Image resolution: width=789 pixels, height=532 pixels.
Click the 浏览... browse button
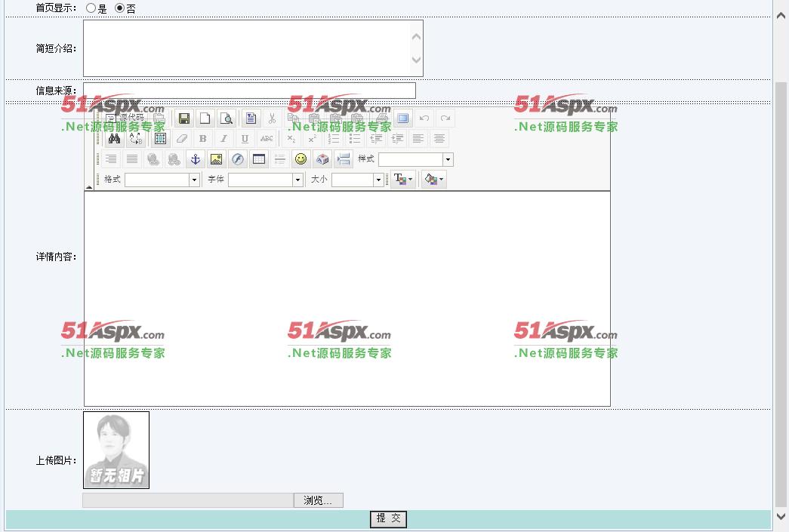(319, 500)
